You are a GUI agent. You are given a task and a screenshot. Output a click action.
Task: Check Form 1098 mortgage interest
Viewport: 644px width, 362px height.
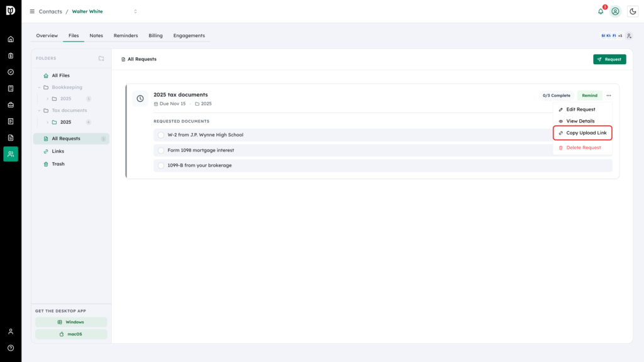coord(161,150)
